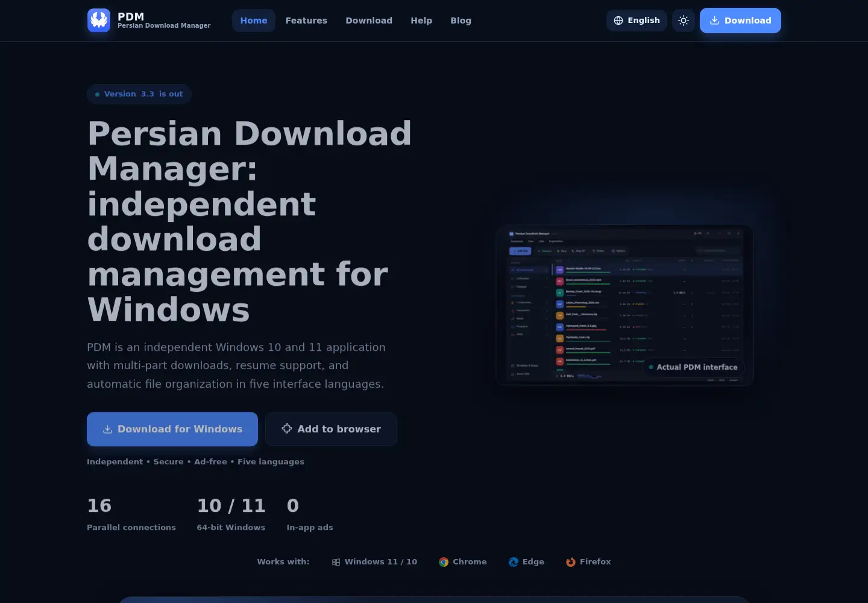Click the blue Download button in the header
This screenshot has height=603, width=868.
point(740,21)
